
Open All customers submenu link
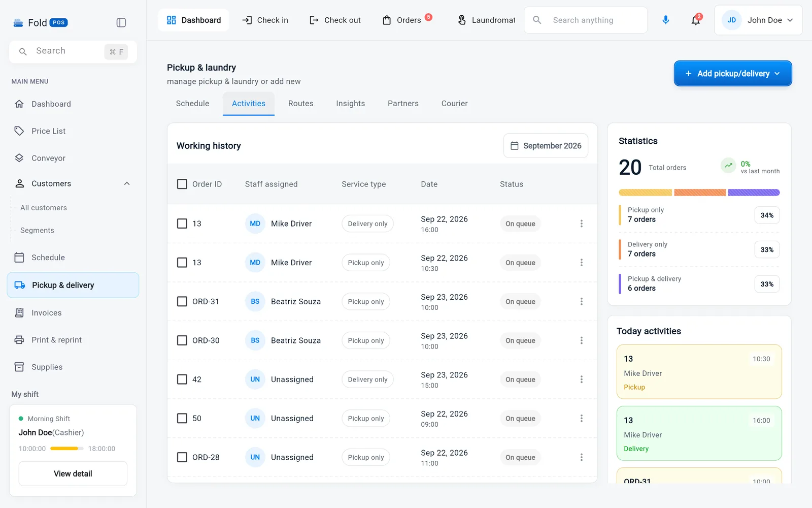(x=44, y=208)
